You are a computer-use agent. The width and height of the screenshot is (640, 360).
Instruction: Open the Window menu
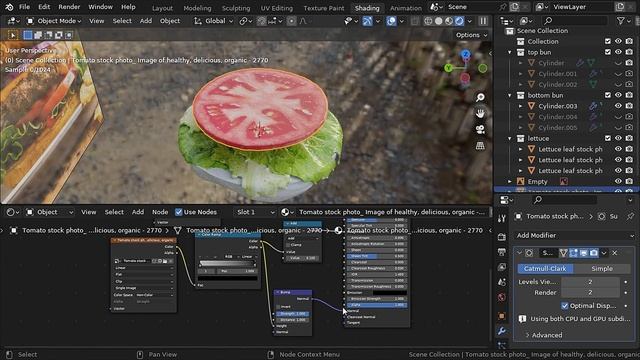100,7
